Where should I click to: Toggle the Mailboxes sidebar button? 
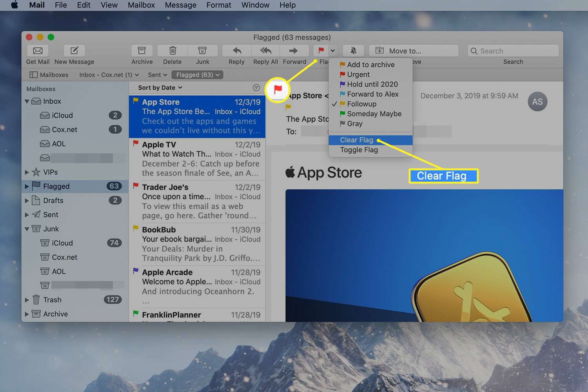[x=49, y=74]
